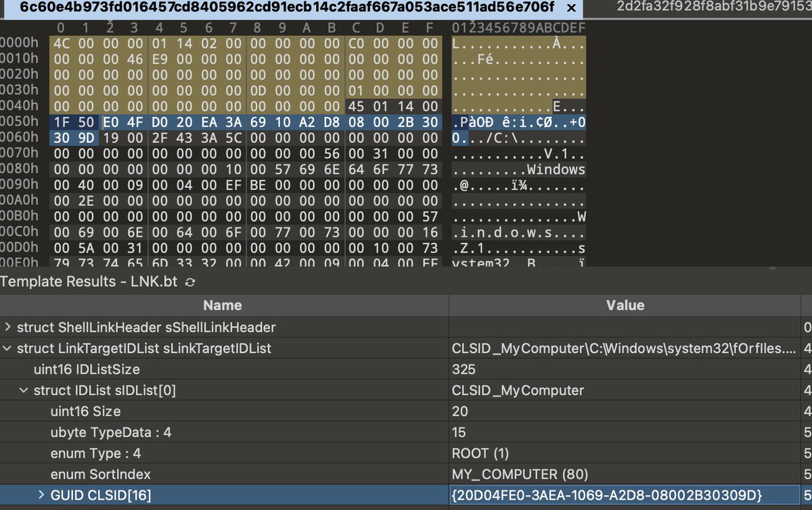Expand struct ShellLinkHeader sShellLinkHeader
This screenshot has width=812, height=510.
[7, 327]
